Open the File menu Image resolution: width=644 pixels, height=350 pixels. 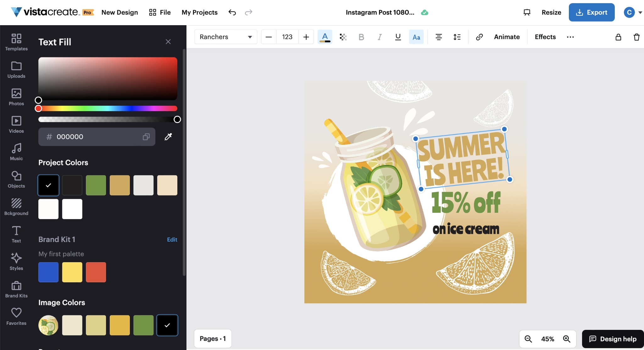[x=160, y=12]
